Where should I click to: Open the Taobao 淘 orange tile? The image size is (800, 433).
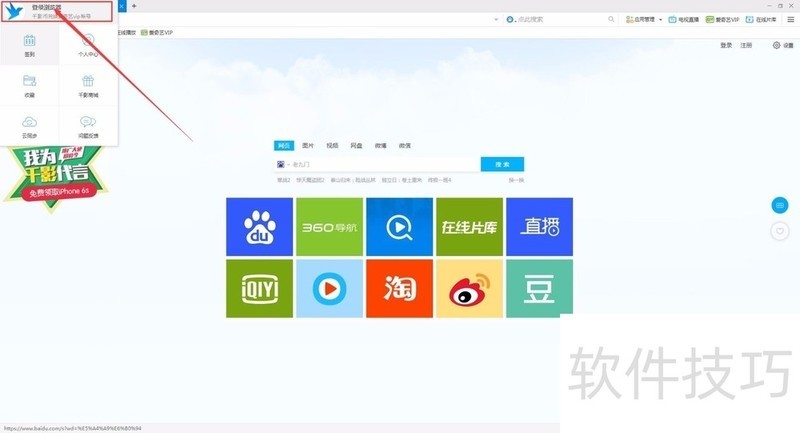pos(399,289)
